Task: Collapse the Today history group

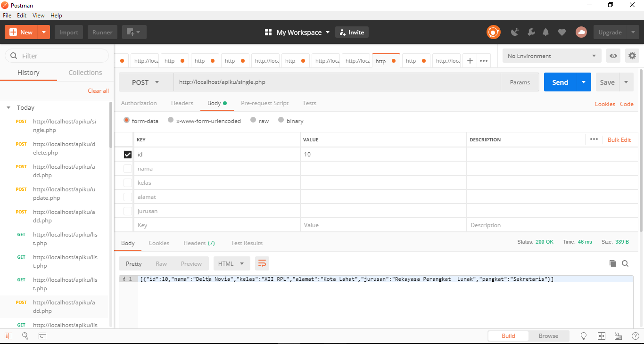Action: 8,107
